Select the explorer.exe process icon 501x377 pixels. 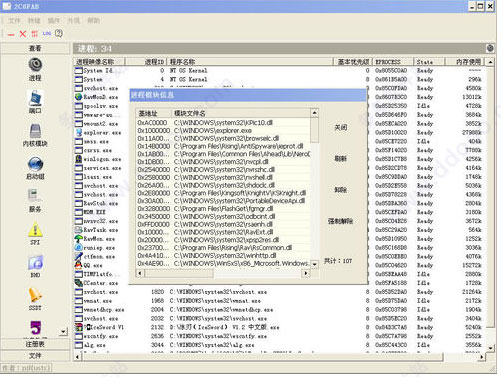coord(79,132)
